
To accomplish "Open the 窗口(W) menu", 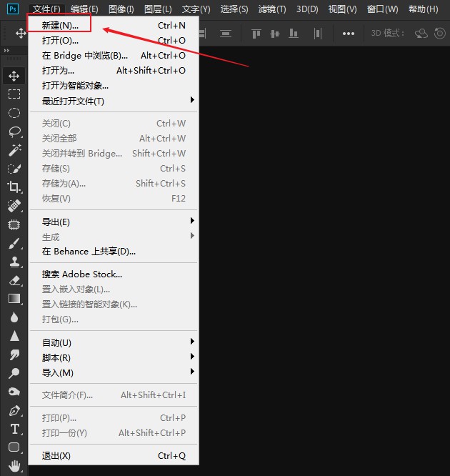I will click(x=382, y=9).
